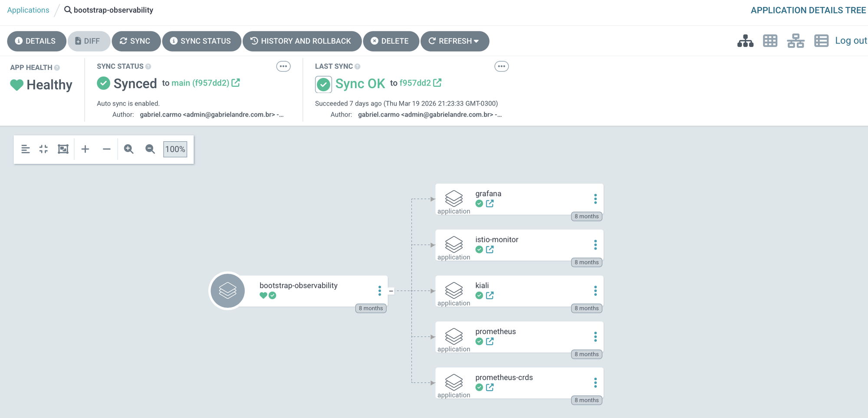Switch to list view icon

tap(821, 41)
